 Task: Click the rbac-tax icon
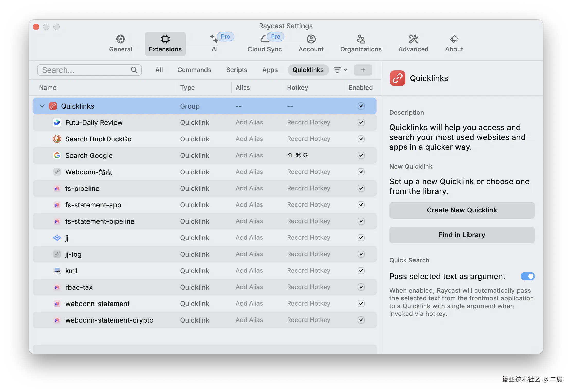[57, 287]
